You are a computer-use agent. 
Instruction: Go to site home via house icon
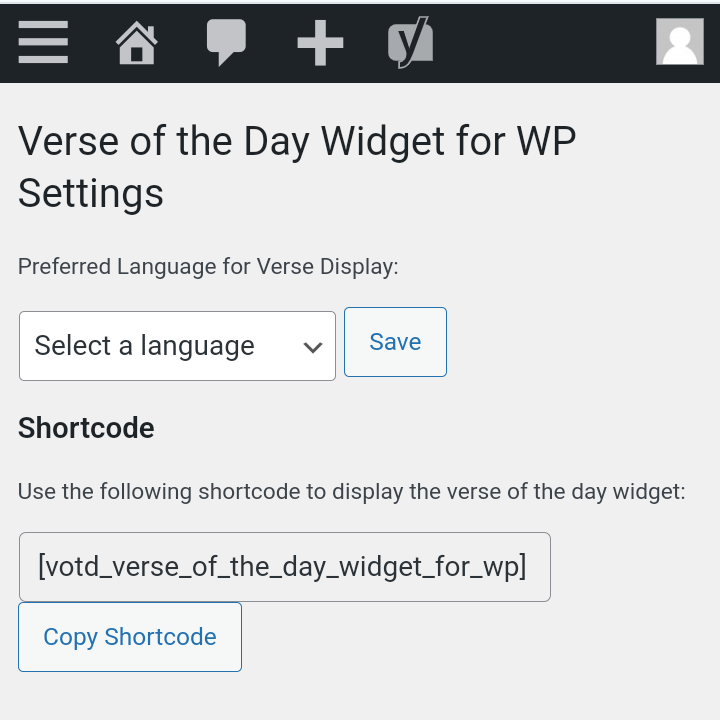[x=136, y=42]
